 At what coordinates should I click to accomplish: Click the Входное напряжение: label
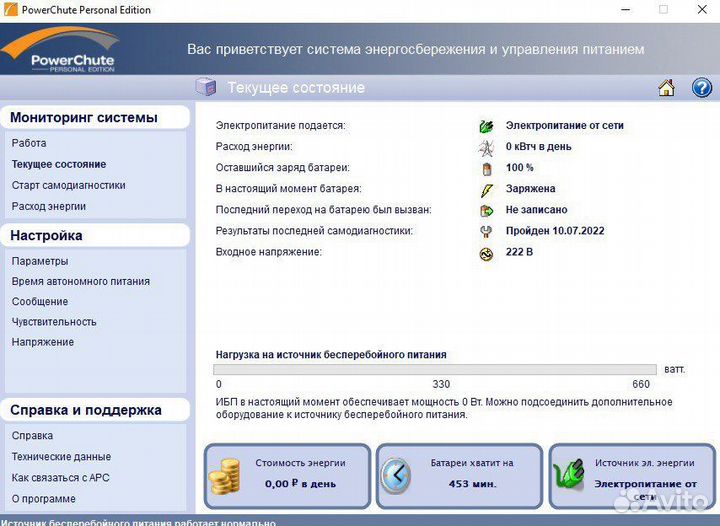tap(269, 252)
